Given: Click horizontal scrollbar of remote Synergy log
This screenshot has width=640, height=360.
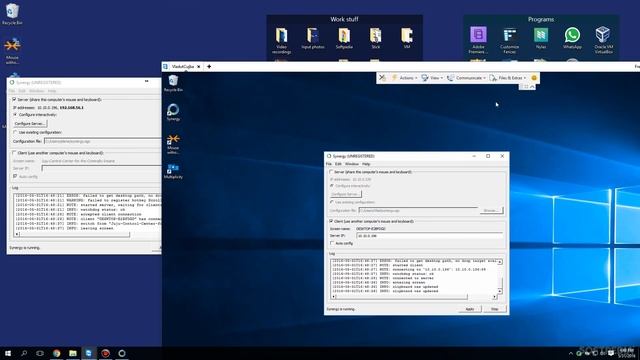Looking at the screenshot, I should pyautogui.click(x=414, y=297).
